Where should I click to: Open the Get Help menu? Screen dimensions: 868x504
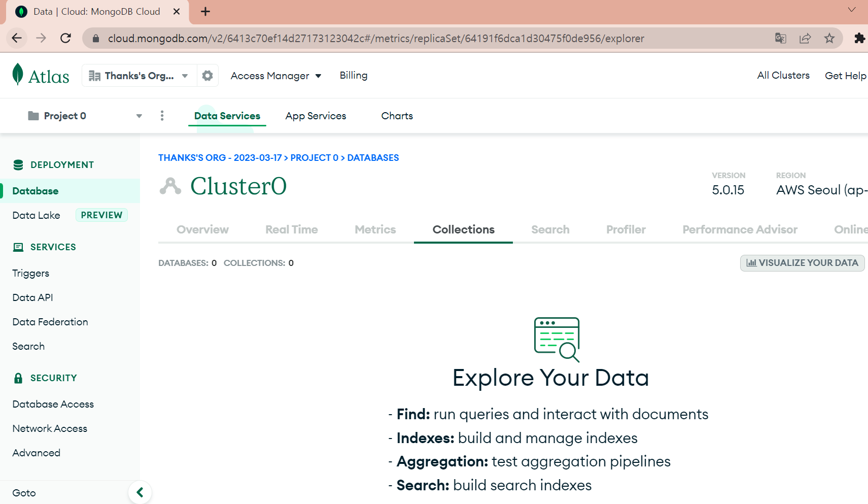coord(846,76)
